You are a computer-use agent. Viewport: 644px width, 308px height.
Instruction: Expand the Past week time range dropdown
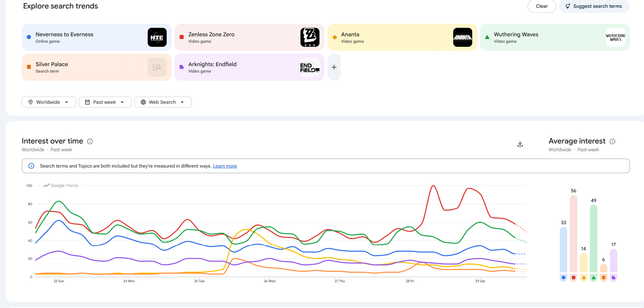(105, 102)
